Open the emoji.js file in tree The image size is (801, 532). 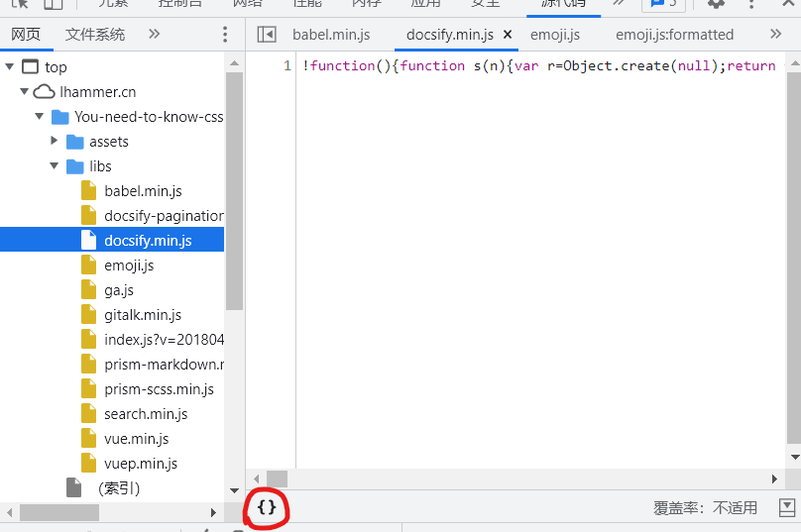(129, 266)
